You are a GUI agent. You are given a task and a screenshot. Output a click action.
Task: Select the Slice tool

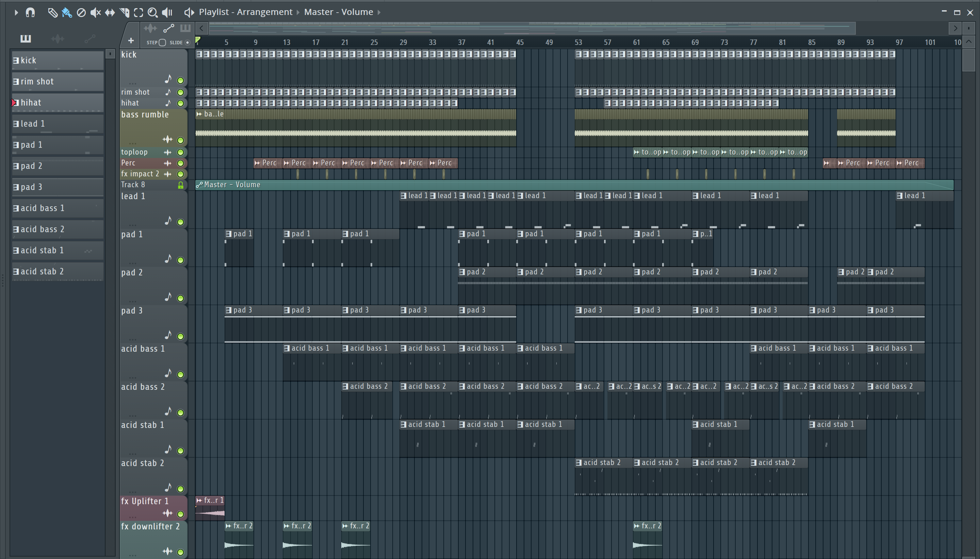[x=124, y=13]
